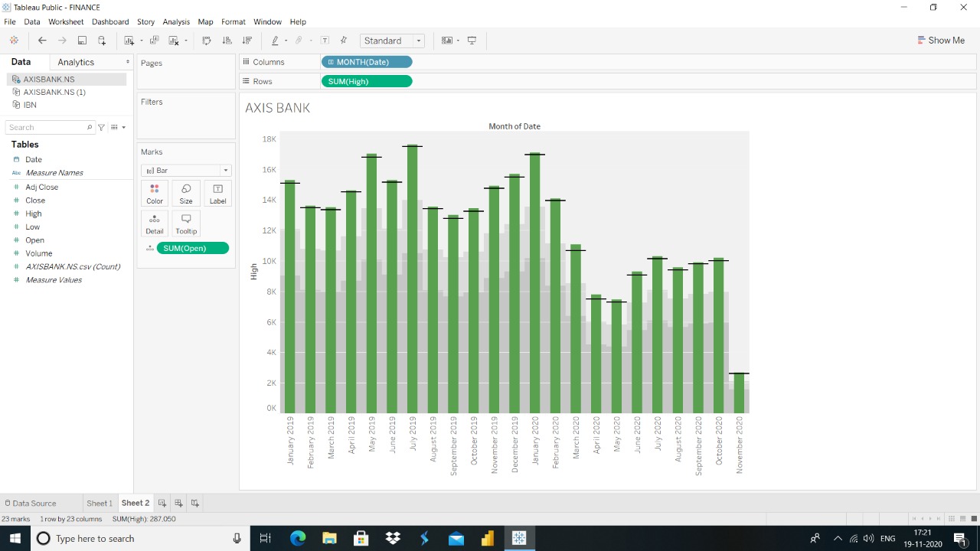Go to the Data Source tab

click(31, 503)
